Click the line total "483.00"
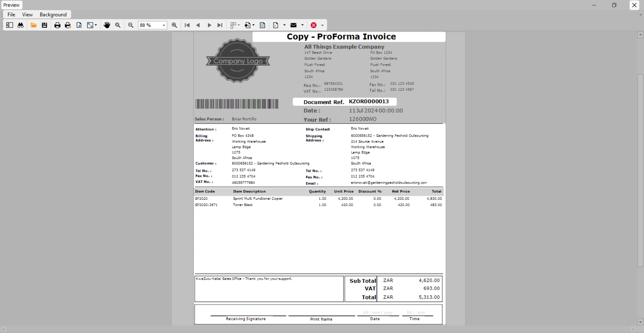 click(436, 205)
